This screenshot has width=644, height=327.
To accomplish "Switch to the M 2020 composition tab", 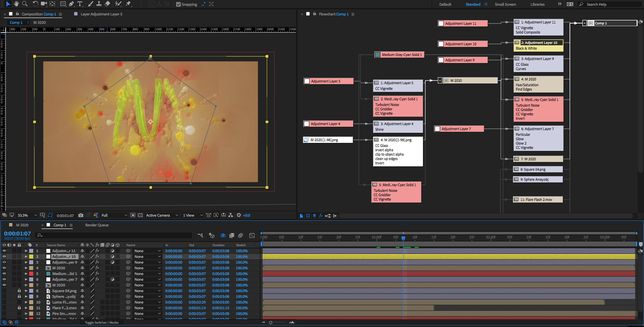I will tap(22, 225).
